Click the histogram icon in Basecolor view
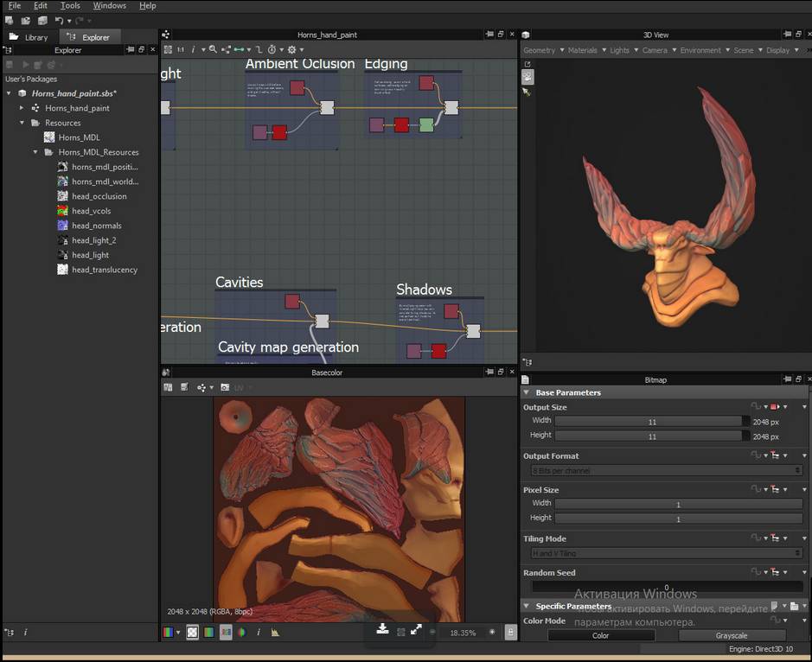This screenshot has width=812, height=662. tap(275, 633)
